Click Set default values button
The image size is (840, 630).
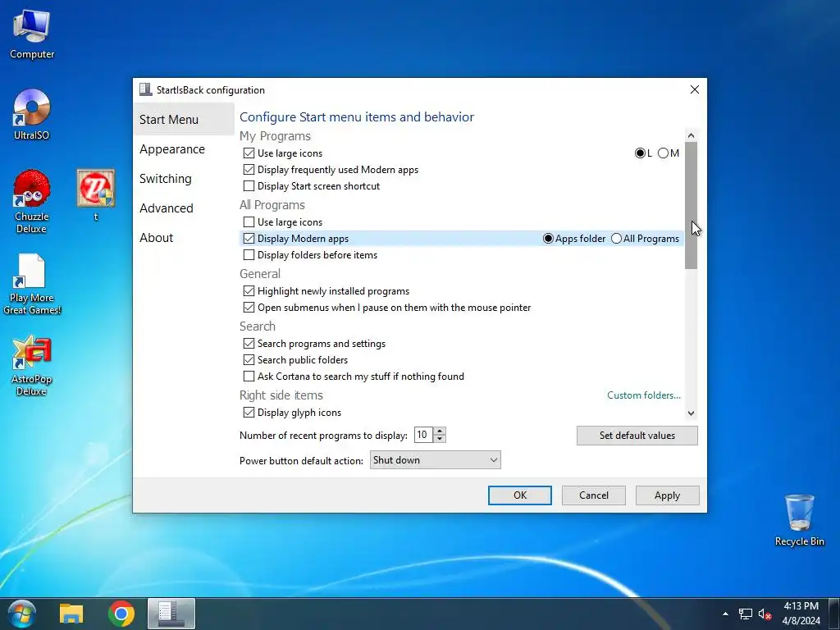click(x=637, y=436)
